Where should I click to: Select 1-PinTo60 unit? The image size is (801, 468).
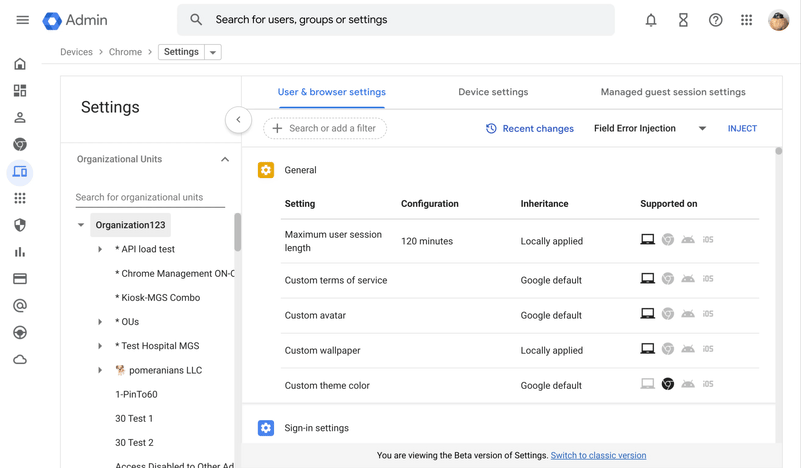tap(136, 394)
